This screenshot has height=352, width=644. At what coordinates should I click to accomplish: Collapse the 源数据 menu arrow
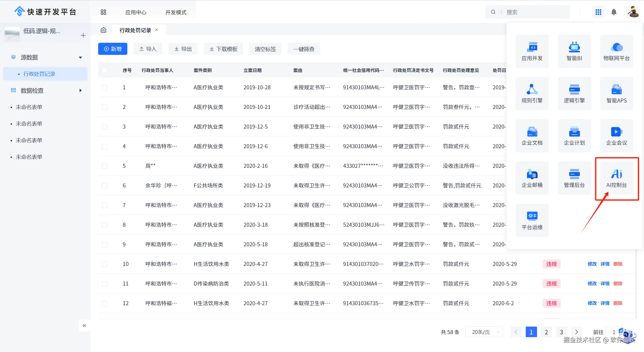point(81,58)
